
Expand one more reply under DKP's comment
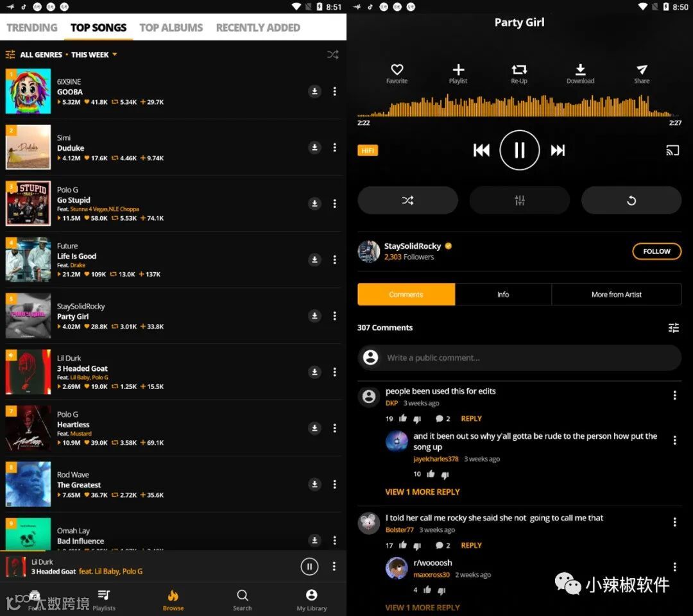(x=422, y=492)
